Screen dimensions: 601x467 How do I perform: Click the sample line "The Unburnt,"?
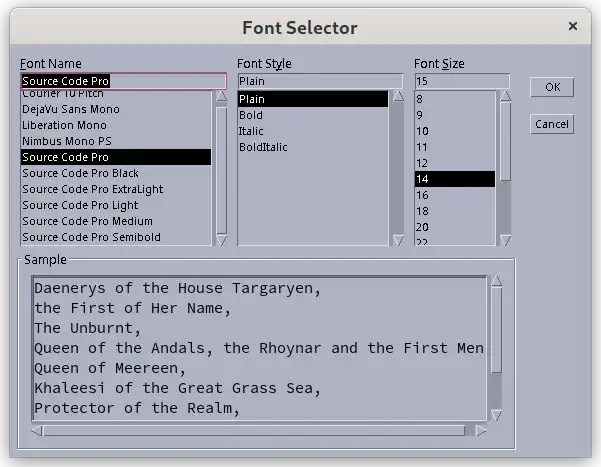point(88,329)
